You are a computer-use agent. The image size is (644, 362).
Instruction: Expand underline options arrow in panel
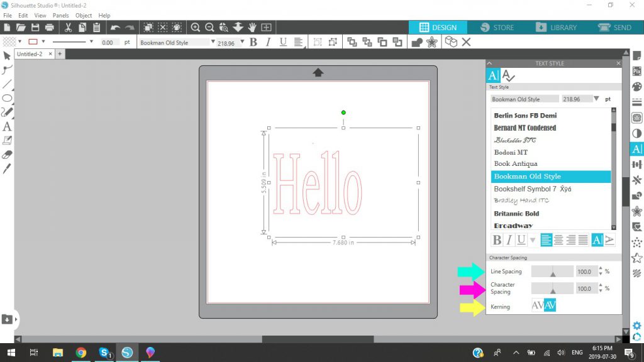pyautogui.click(x=533, y=240)
